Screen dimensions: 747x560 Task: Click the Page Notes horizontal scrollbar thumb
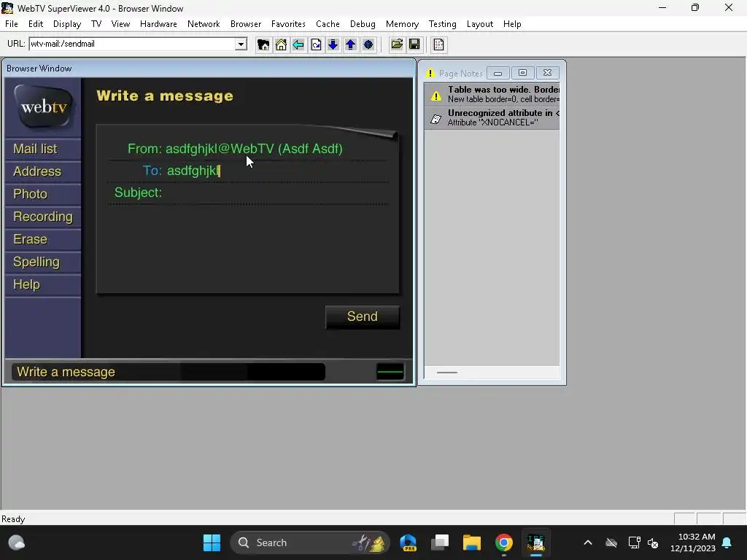tap(447, 373)
